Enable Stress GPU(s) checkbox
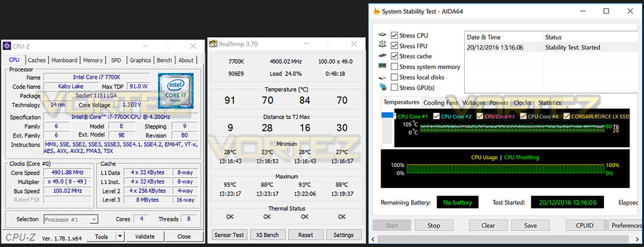 [x=394, y=88]
